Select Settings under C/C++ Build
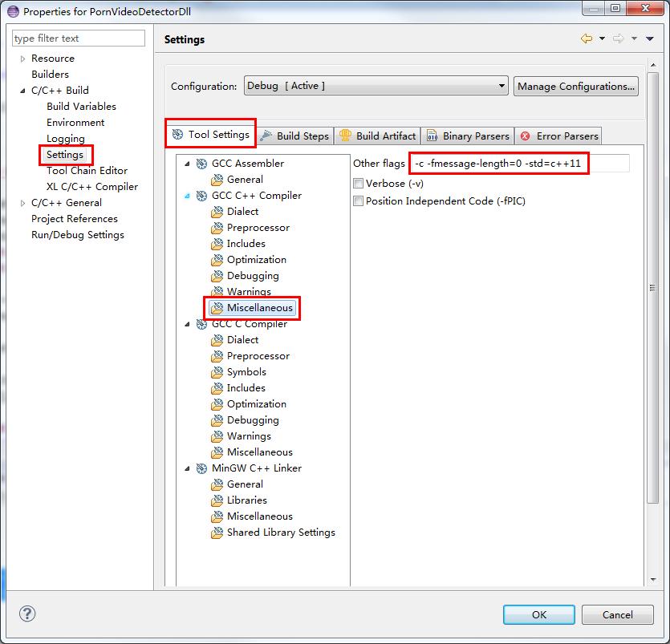Image resolution: width=670 pixels, height=644 pixels. [x=65, y=155]
